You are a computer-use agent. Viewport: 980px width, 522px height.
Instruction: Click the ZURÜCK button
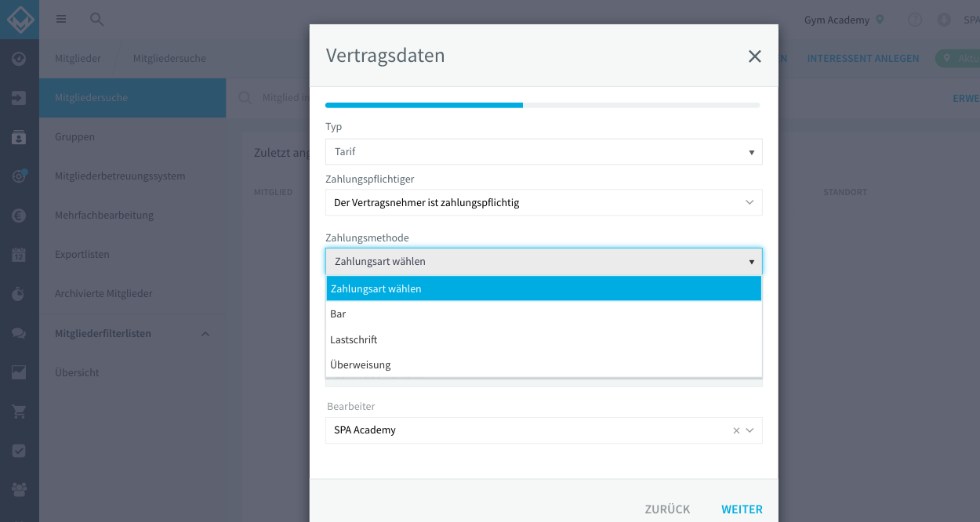coord(667,509)
